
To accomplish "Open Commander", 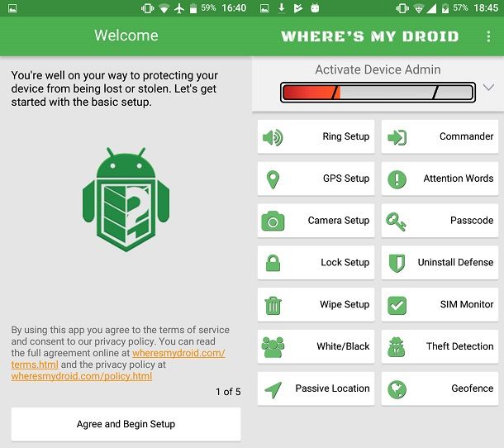I will (x=440, y=136).
